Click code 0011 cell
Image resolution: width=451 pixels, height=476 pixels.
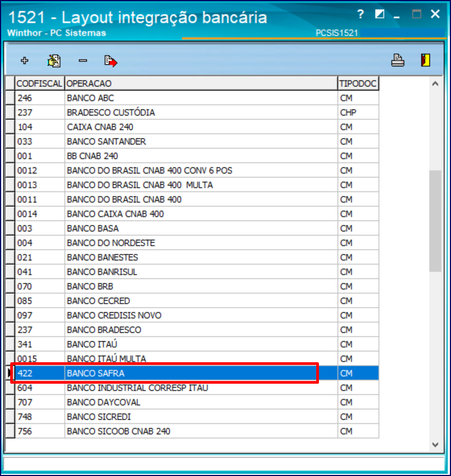(x=40, y=200)
